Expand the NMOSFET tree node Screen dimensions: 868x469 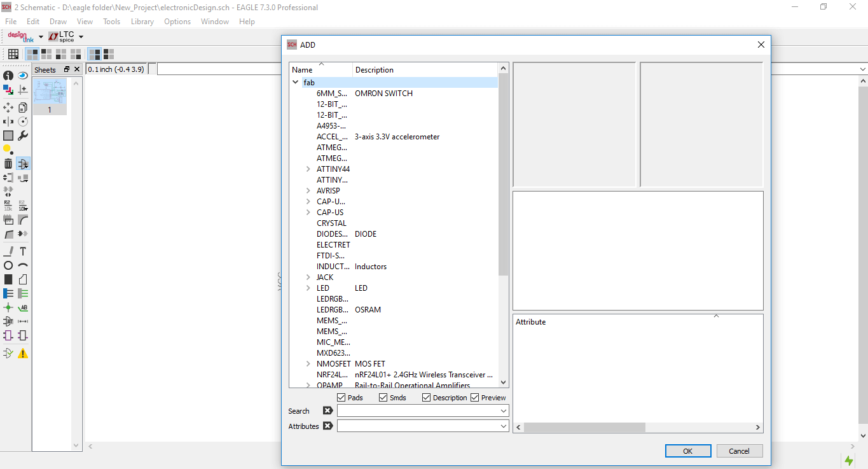pyautogui.click(x=308, y=363)
